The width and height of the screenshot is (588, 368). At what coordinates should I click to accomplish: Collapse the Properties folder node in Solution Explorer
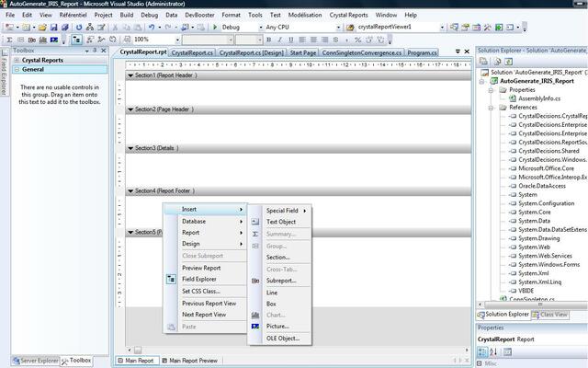point(491,90)
